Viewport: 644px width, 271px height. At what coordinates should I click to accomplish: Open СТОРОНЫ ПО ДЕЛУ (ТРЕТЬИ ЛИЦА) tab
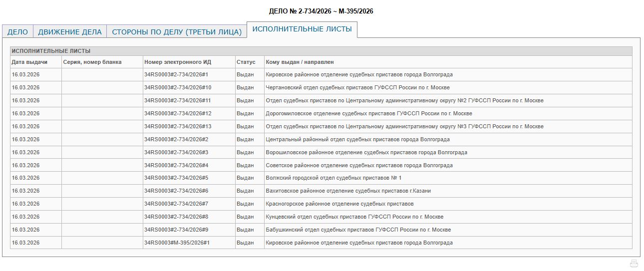177,31
